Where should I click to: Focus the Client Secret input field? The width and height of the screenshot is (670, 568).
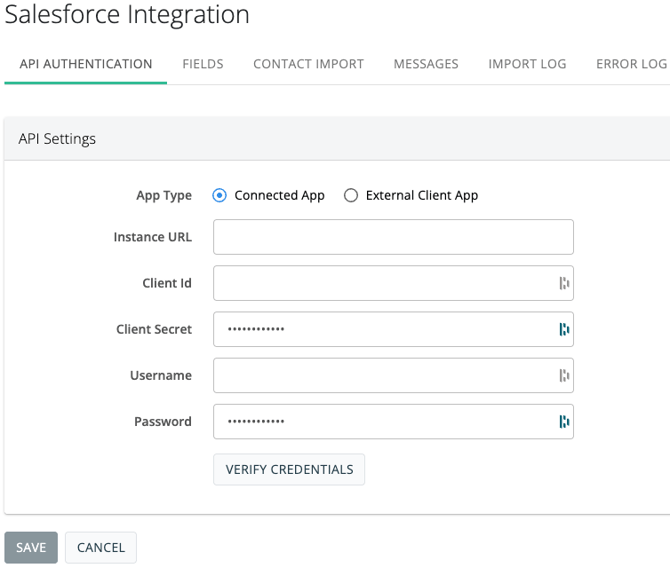coord(394,329)
